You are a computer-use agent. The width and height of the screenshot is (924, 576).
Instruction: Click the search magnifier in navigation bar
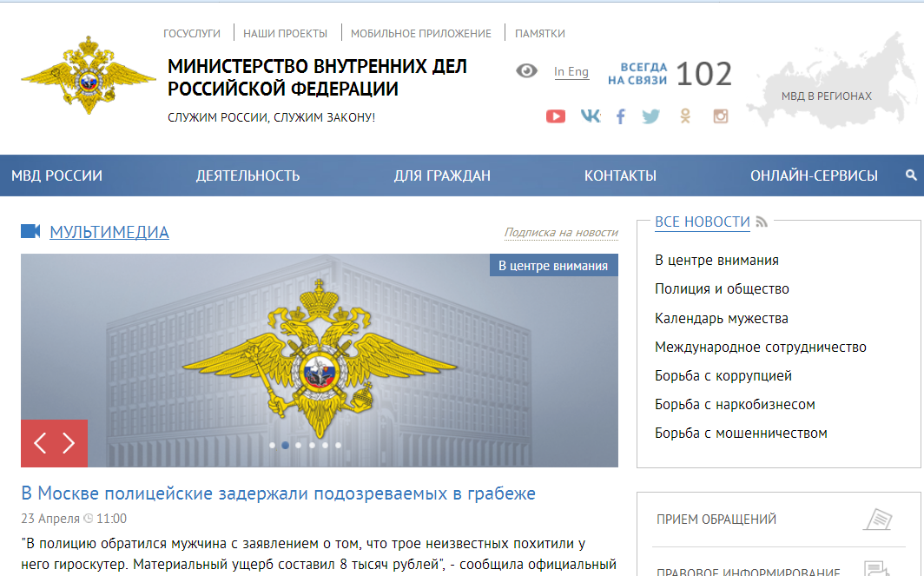point(911,175)
